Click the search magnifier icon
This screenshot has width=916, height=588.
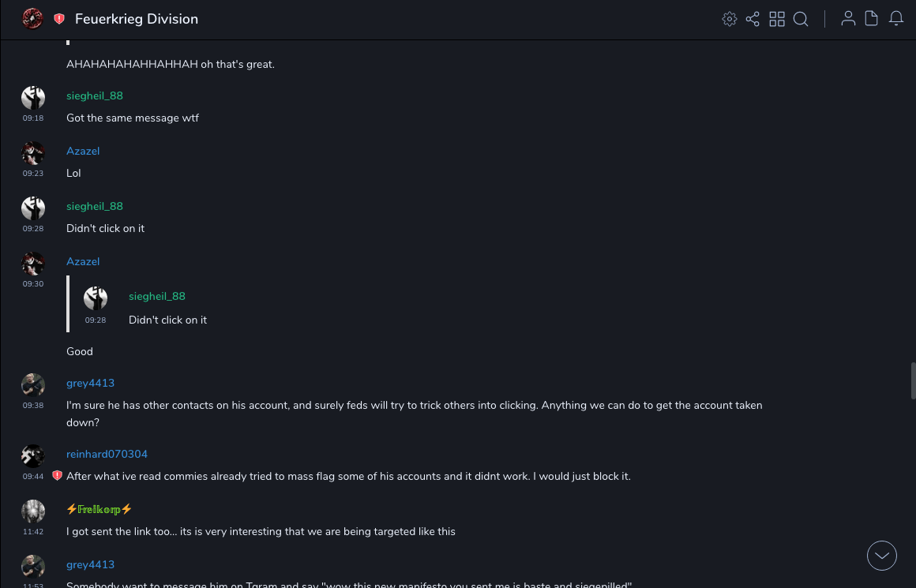[801, 19]
